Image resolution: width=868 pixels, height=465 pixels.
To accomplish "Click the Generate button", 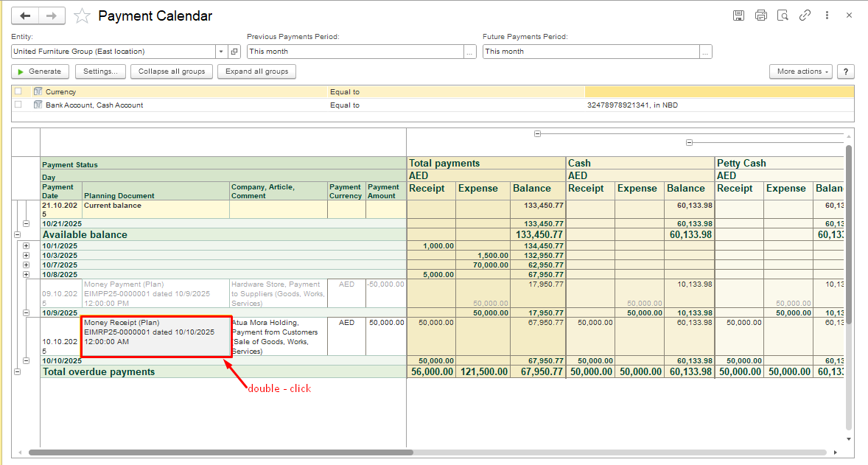I will click(x=41, y=71).
